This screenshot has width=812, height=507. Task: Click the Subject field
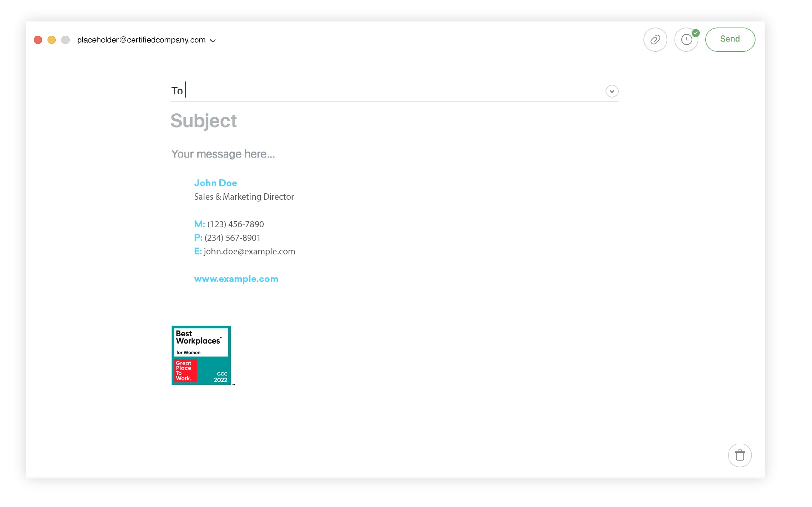pyautogui.click(x=204, y=121)
